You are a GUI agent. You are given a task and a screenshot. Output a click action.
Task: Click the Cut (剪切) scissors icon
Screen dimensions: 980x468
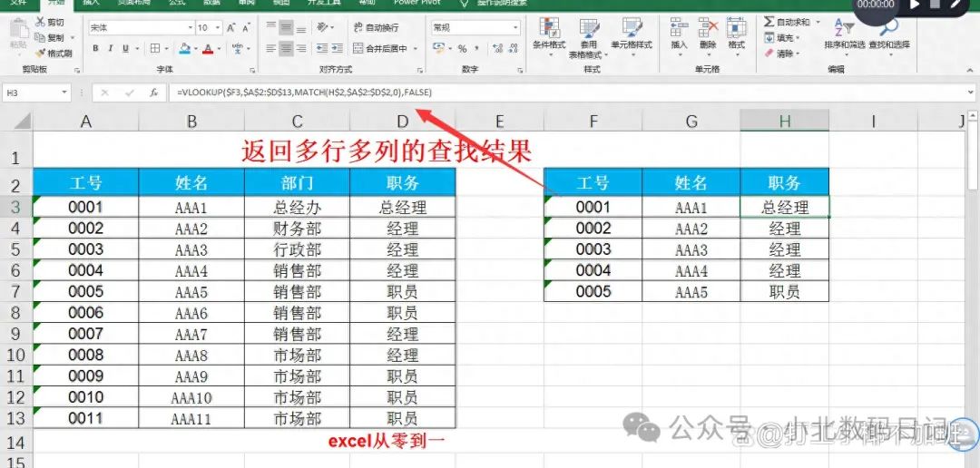click(x=40, y=22)
